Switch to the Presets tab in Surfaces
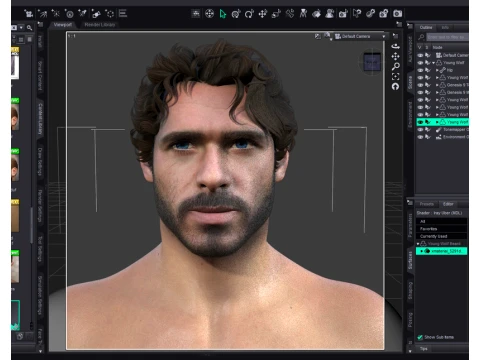This screenshot has width=480, height=360. [427, 204]
